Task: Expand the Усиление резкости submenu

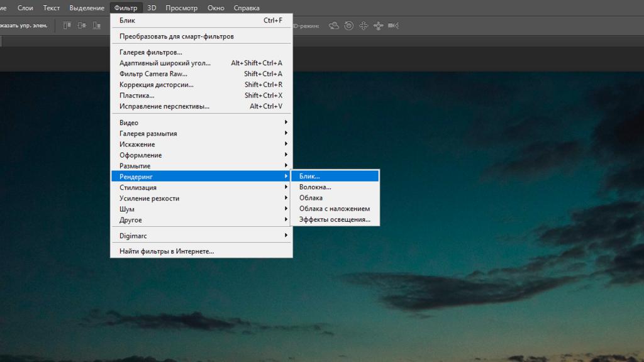Action: tap(201, 198)
